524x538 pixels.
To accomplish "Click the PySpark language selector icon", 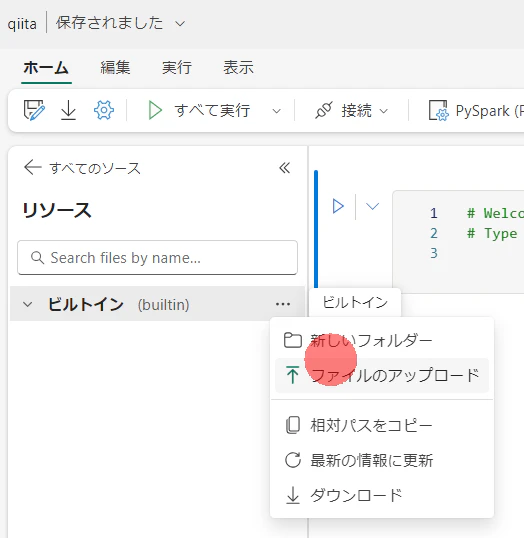I will (x=438, y=110).
